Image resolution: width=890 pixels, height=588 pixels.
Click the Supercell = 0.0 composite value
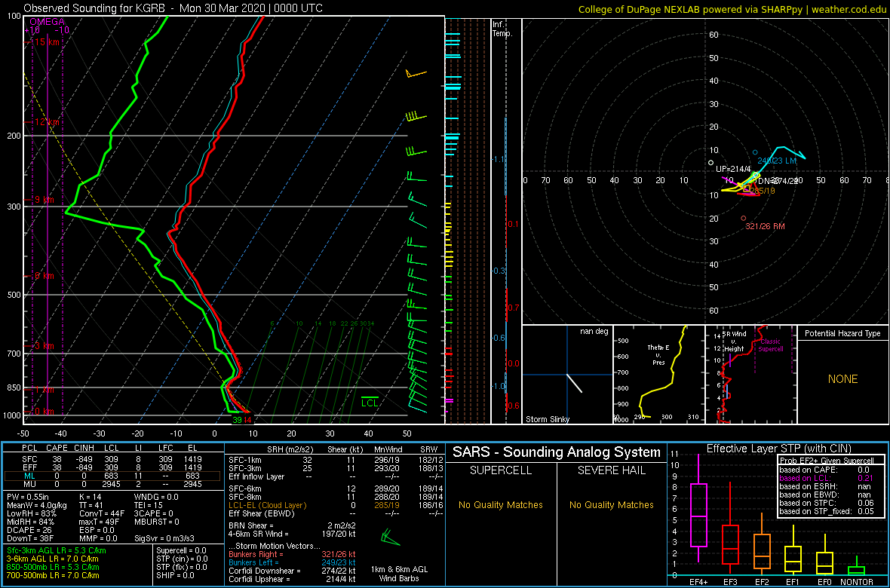pos(181,550)
